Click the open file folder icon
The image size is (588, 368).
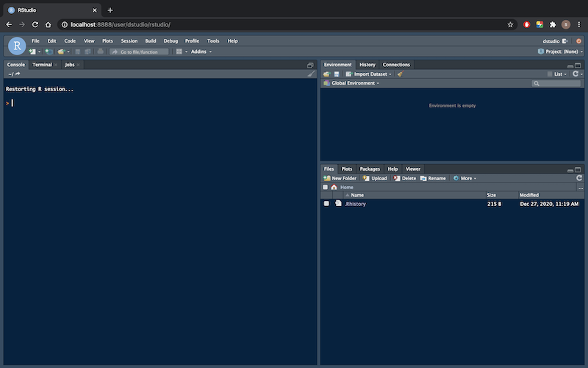point(61,52)
